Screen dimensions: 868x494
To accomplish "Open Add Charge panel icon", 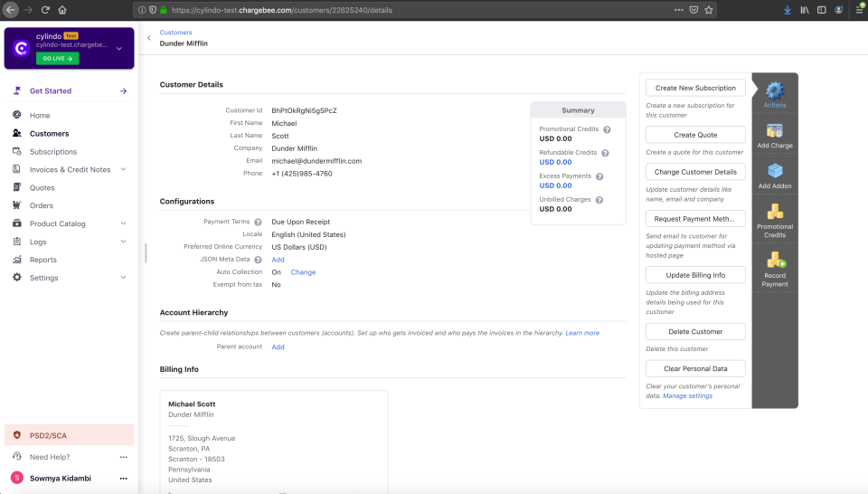I will (x=775, y=131).
